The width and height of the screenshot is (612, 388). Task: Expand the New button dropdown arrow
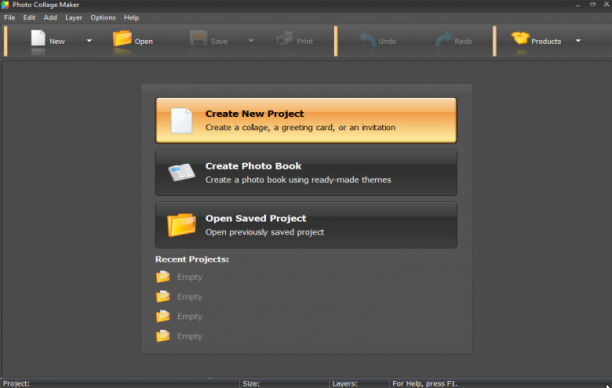coord(89,41)
